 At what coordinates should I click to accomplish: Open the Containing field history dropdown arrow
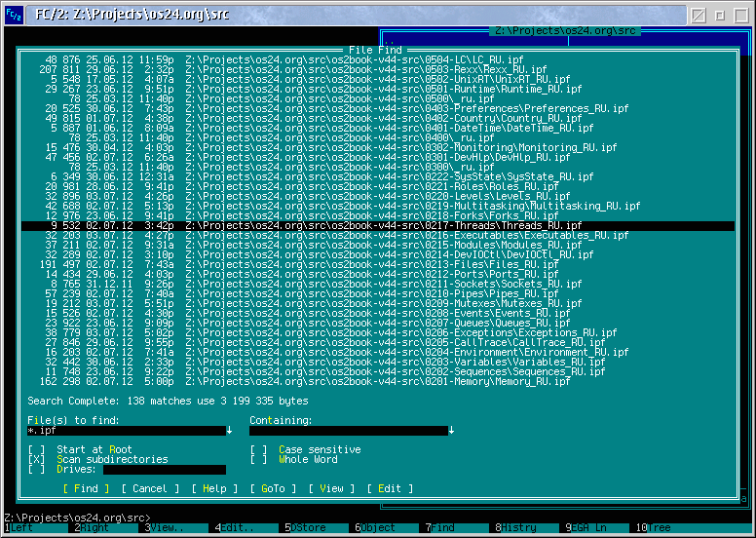point(451,431)
